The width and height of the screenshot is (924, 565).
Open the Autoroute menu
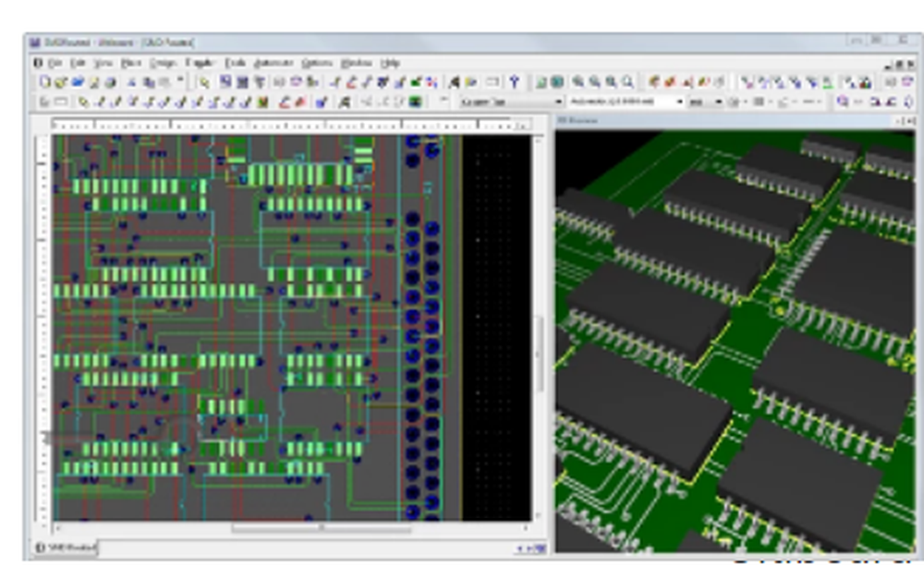(x=274, y=63)
